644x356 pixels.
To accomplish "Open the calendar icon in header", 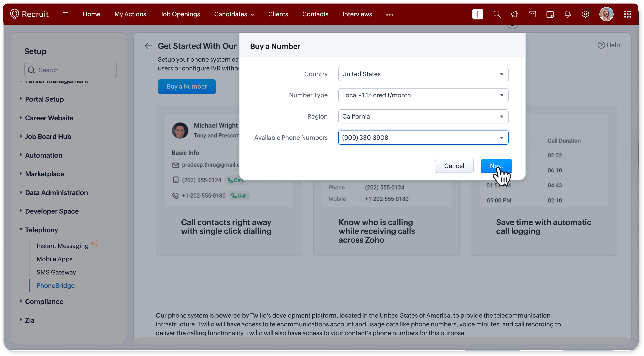I will pos(550,14).
